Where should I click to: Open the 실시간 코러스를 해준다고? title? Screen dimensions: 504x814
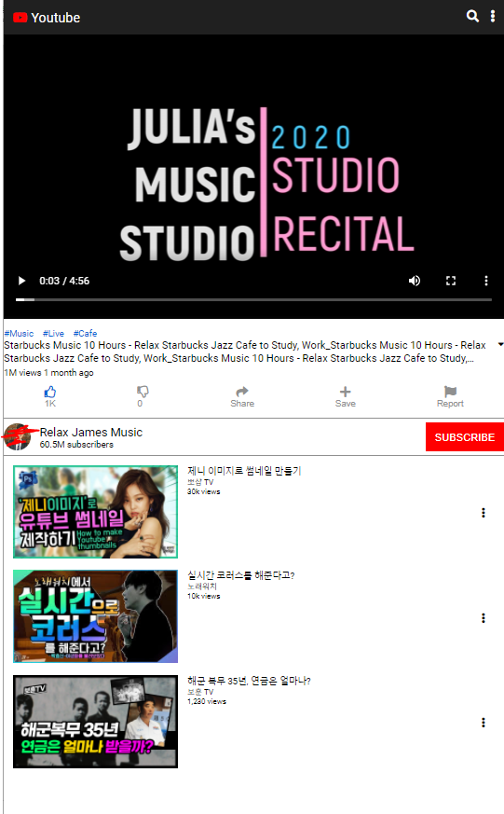point(240,575)
